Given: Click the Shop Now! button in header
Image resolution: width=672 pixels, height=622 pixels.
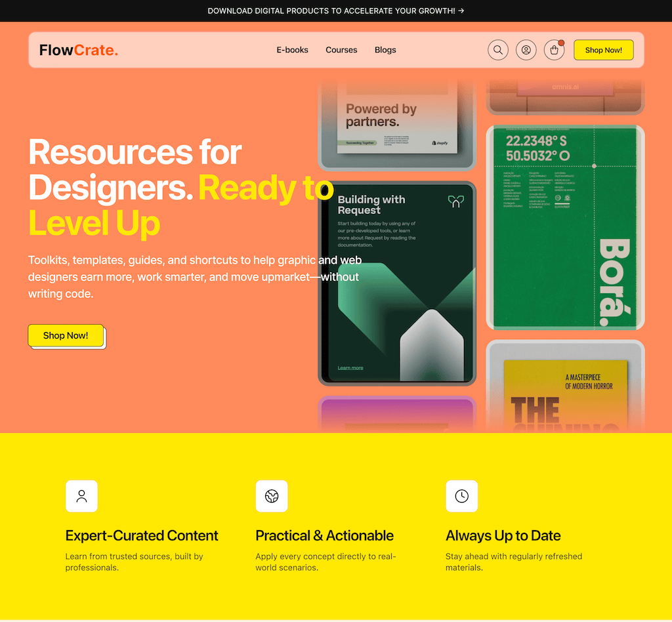Looking at the screenshot, I should click(x=604, y=50).
